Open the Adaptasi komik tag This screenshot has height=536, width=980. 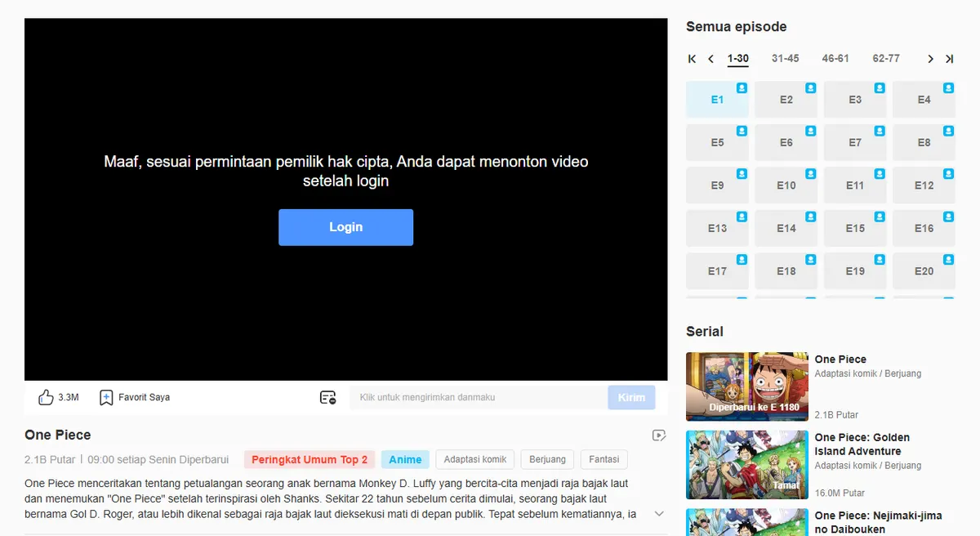[x=475, y=459]
